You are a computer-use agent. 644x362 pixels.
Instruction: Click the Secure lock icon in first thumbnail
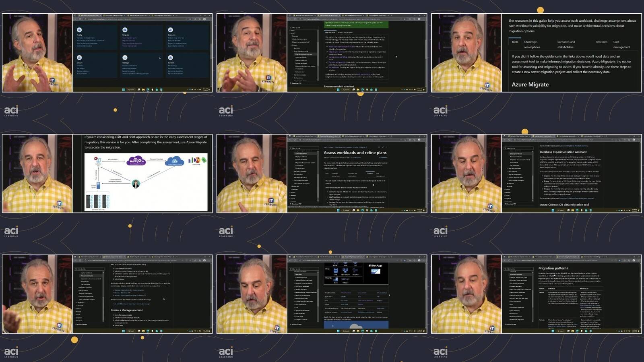click(79, 58)
